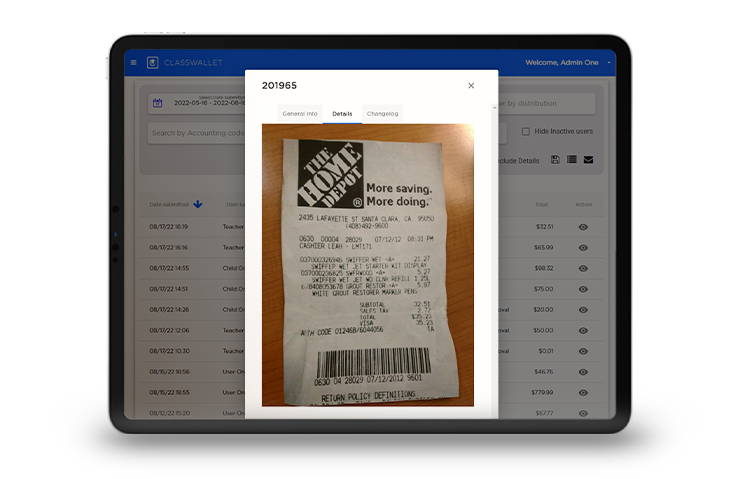
Task: Click the 08/15/22 18:56 date cell
Action: 170,372
